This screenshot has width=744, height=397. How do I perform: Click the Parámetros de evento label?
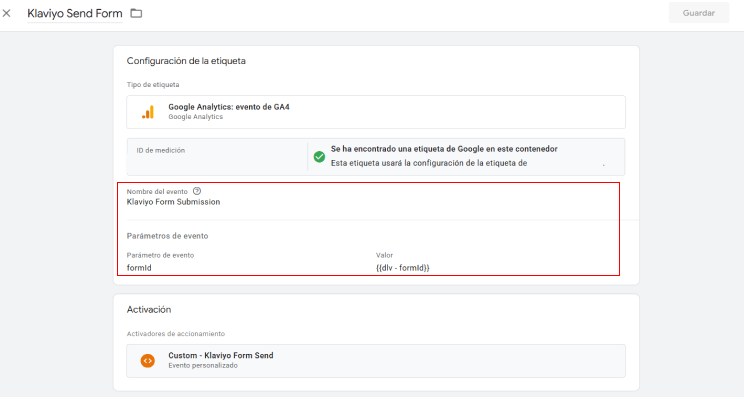click(x=167, y=236)
